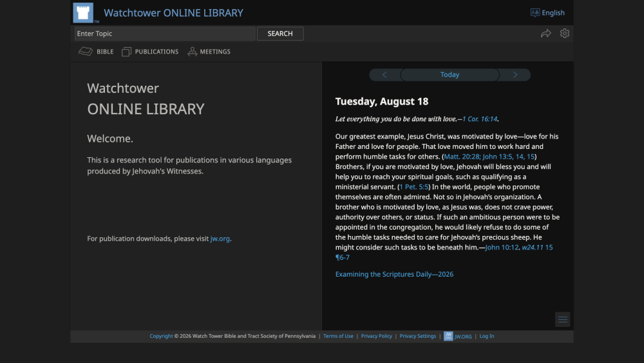Image resolution: width=644 pixels, height=363 pixels.
Task: Click the share arrow icon
Action: [546, 34]
